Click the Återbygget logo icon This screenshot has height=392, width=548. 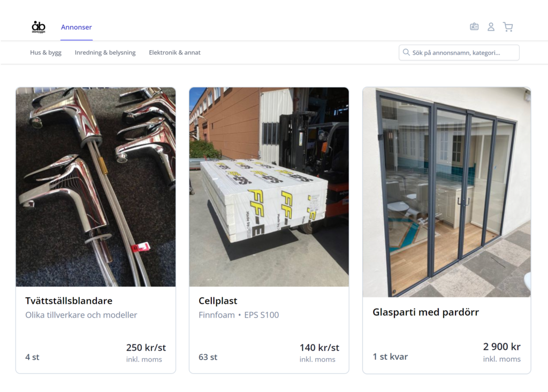39,27
